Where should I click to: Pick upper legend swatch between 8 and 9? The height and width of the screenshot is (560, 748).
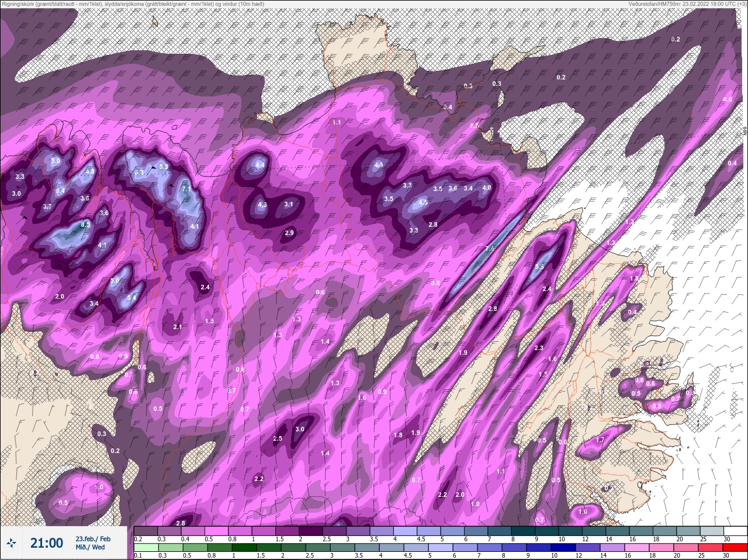[524, 531]
